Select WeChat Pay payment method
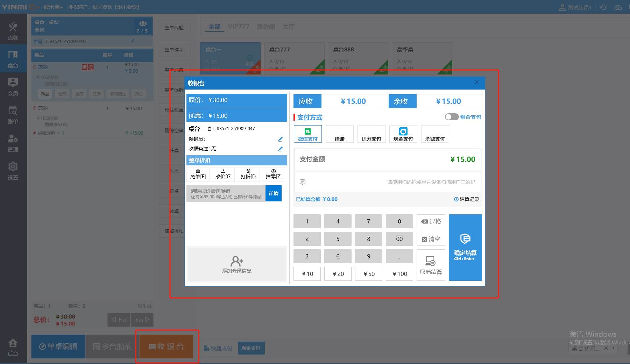 307,134
